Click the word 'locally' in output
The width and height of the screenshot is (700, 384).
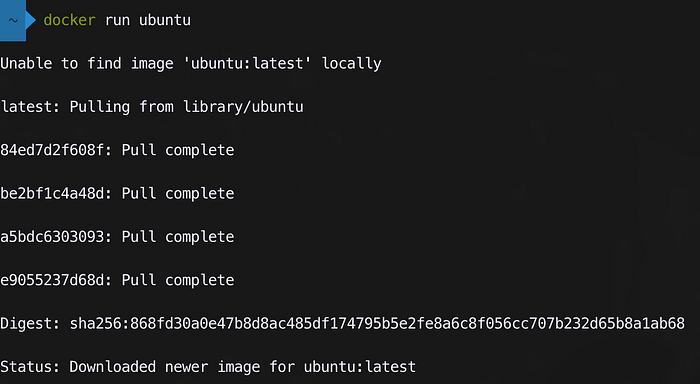tap(352, 63)
